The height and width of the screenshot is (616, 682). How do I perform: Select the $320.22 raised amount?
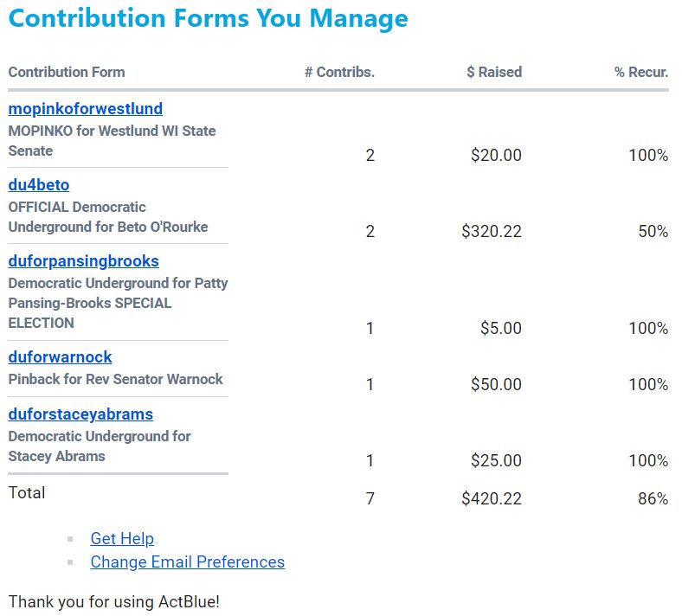coord(492,231)
